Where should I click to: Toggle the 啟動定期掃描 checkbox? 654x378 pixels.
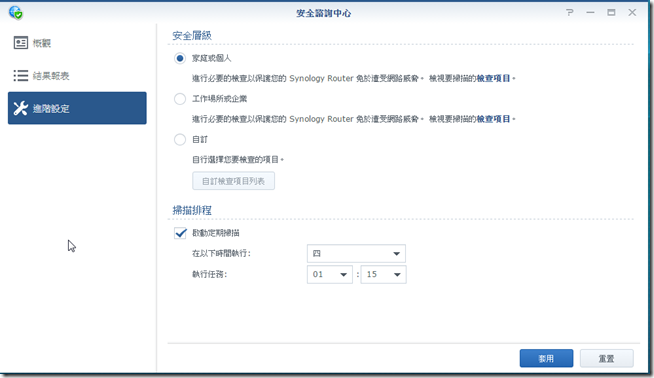coord(180,233)
